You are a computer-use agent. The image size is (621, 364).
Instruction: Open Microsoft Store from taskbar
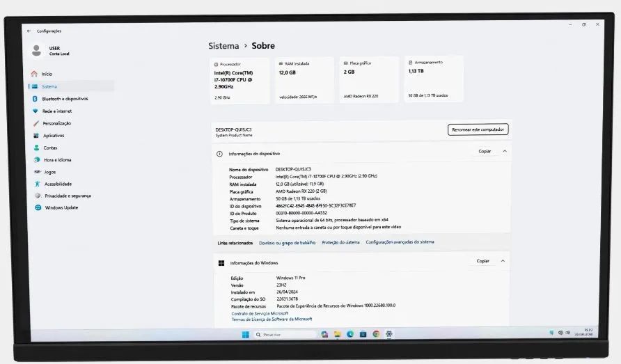pyautogui.click(x=363, y=334)
